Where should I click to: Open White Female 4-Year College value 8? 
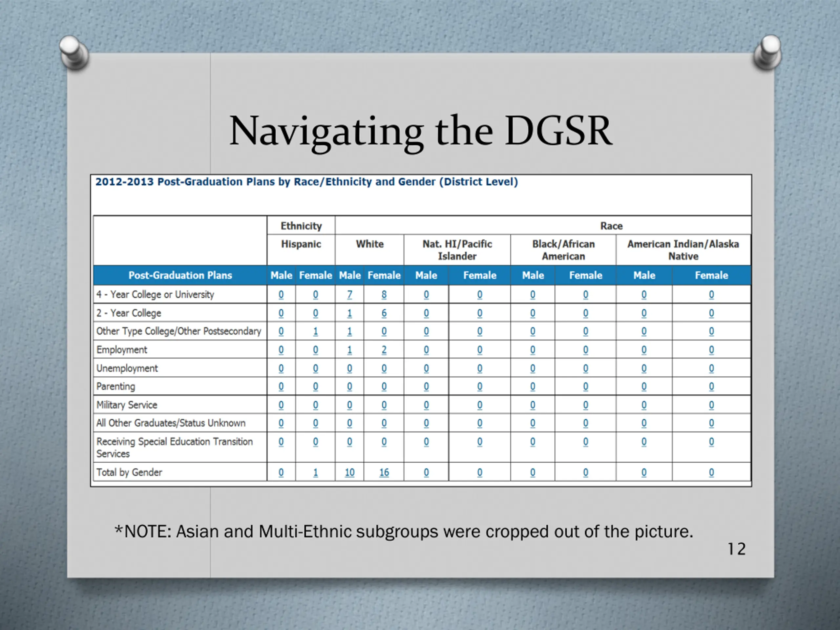[x=384, y=295]
